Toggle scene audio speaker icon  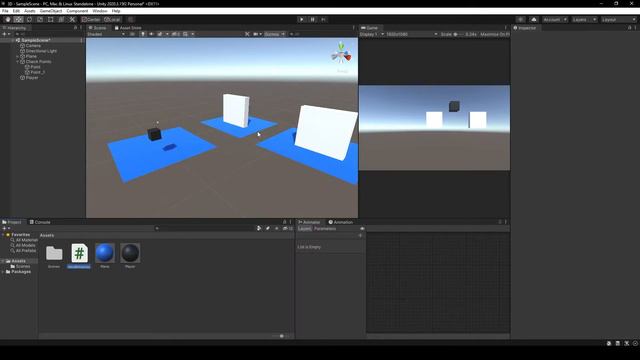click(x=151, y=34)
